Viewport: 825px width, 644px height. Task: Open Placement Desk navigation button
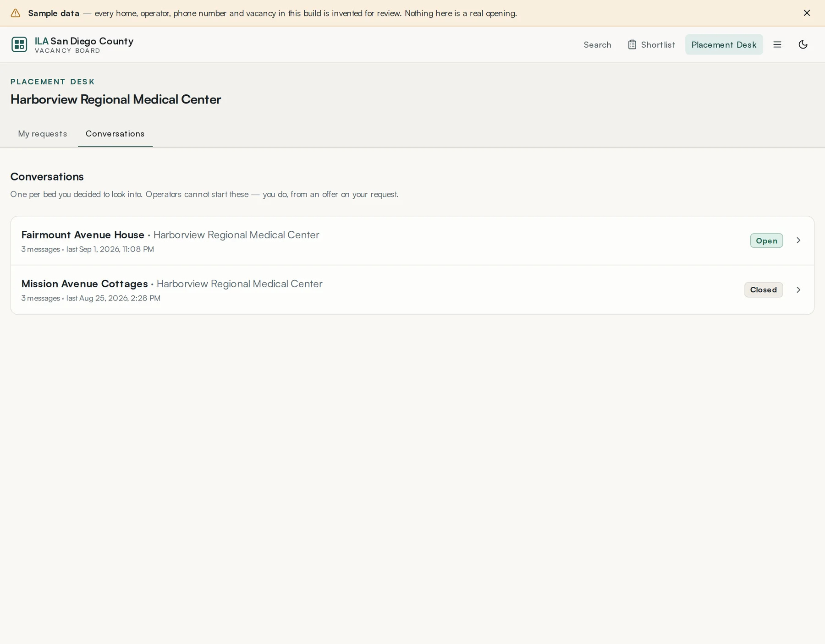point(724,44)
